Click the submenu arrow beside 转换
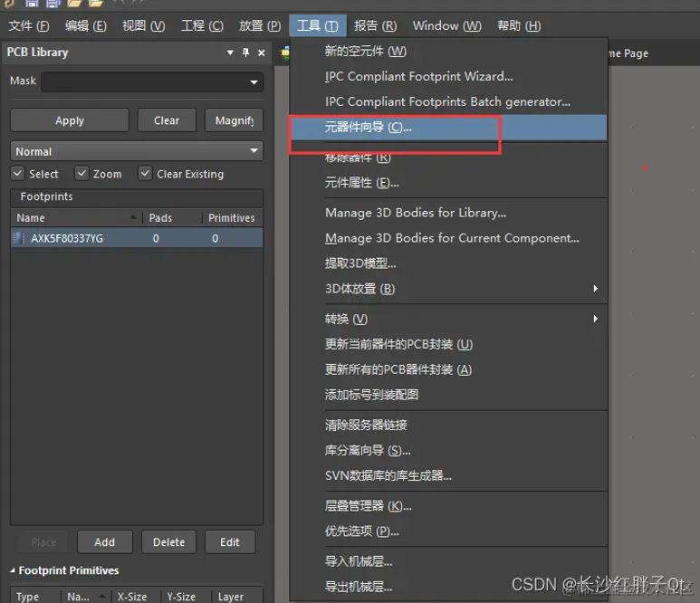700x603 pixels. (596, 319)
